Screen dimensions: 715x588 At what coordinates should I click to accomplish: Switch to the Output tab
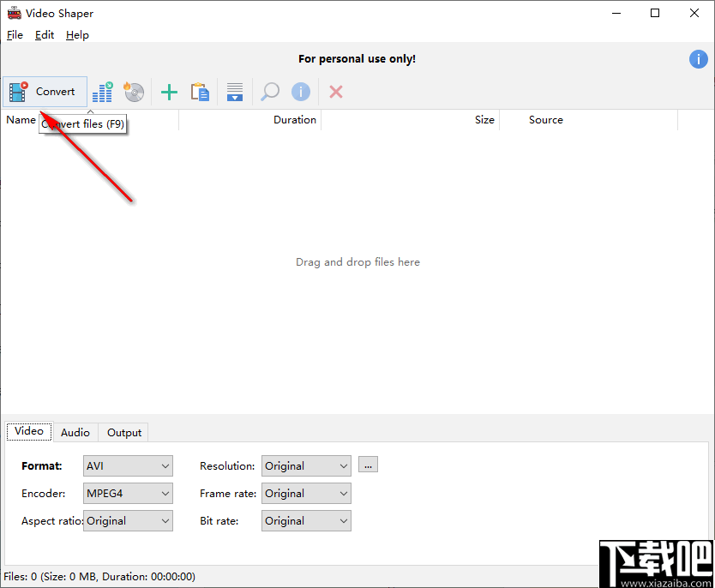coord(124,433)
